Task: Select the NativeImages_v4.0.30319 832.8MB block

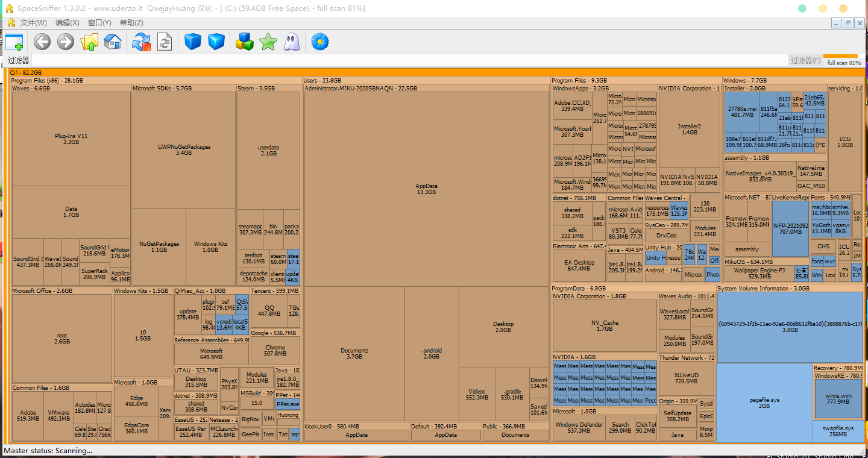Action: [759, 176]
